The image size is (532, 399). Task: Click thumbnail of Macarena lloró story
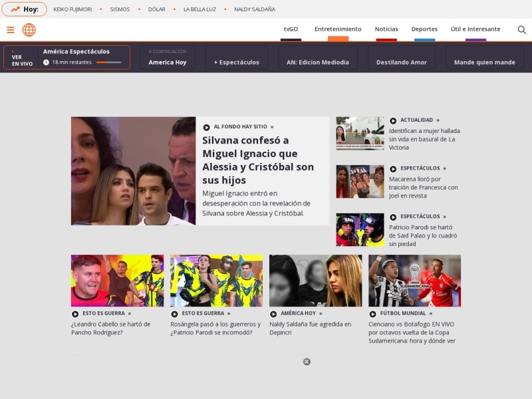point(360,182)
